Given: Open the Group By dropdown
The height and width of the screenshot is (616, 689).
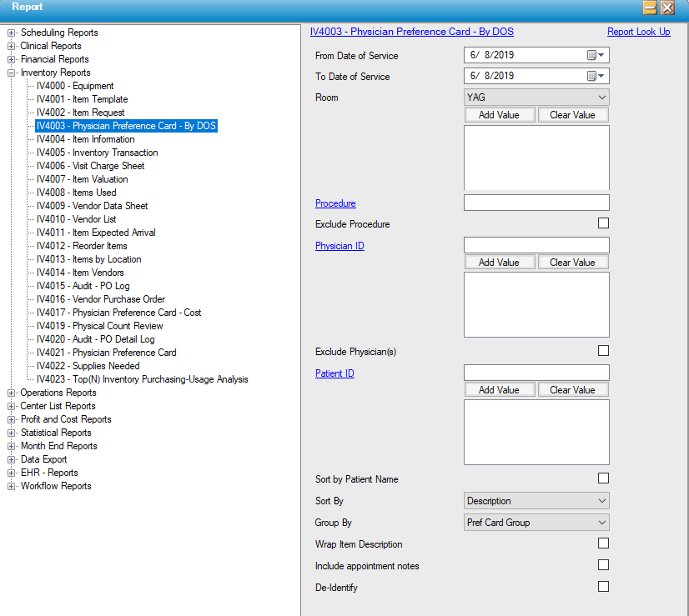Looking at the screenshot, I should [x=536, y=523].
